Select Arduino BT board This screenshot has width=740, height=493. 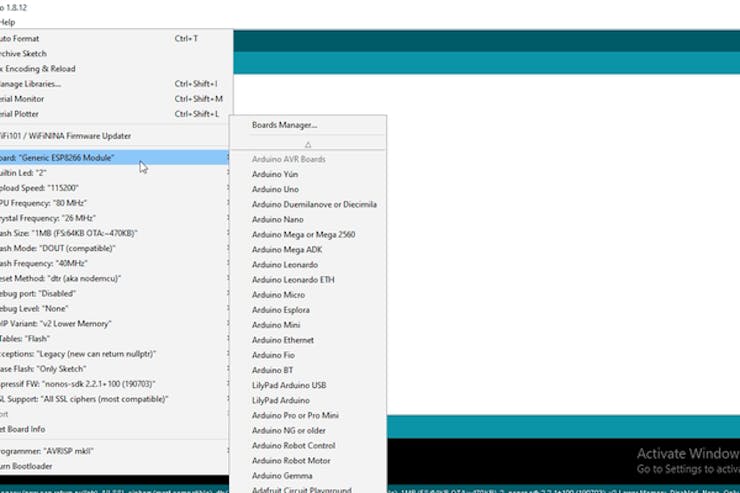coord(308,370)
